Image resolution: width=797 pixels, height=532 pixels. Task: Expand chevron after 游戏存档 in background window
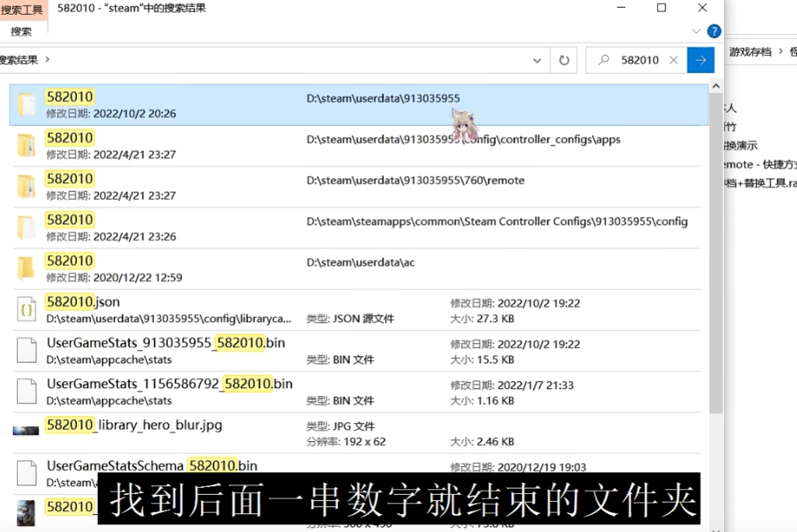point(781,51)
